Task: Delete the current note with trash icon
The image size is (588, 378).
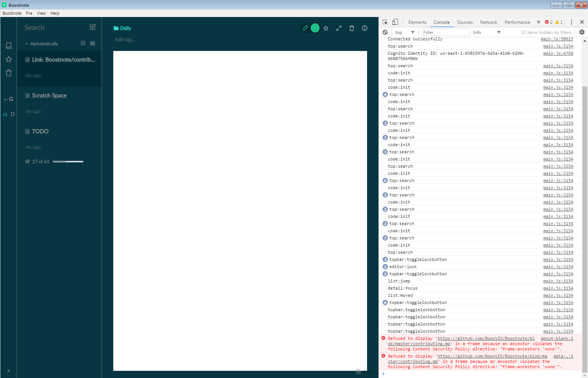Action: (352, 28)
